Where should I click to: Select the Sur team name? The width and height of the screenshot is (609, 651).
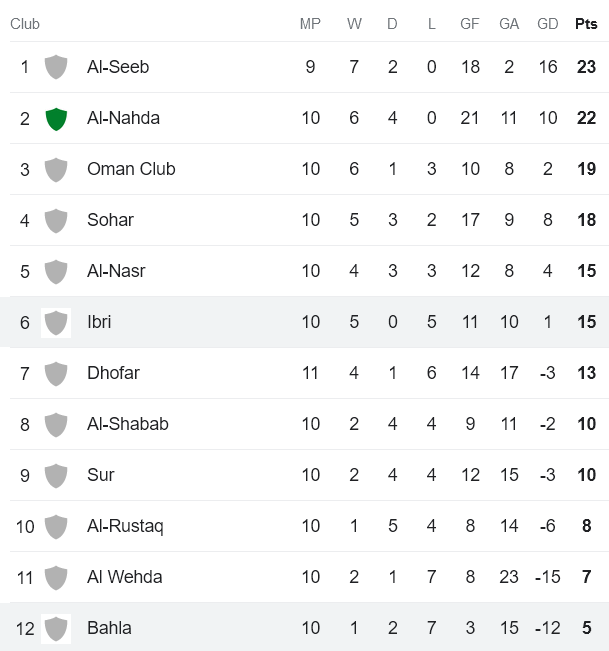[x=101, y=475]
